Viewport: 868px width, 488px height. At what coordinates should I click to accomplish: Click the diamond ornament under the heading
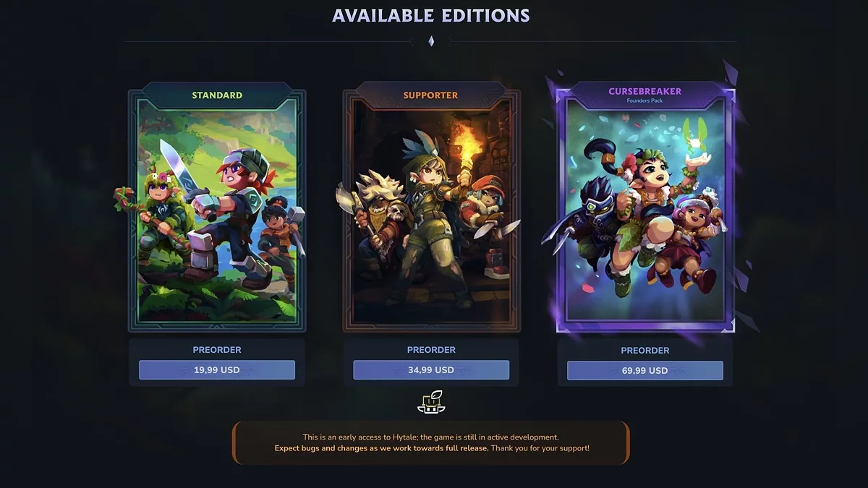pos(431,41)
